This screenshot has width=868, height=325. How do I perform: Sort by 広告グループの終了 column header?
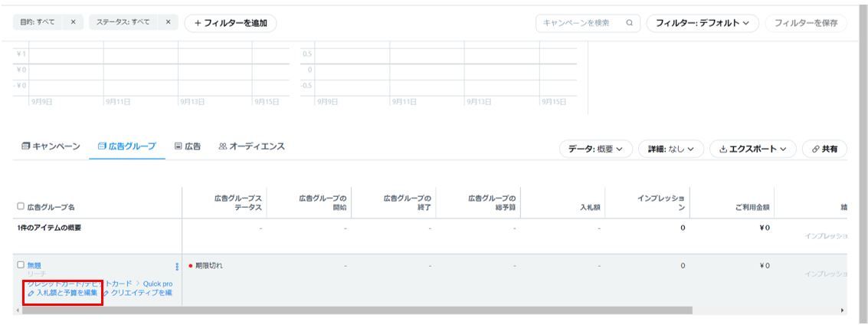407,202
